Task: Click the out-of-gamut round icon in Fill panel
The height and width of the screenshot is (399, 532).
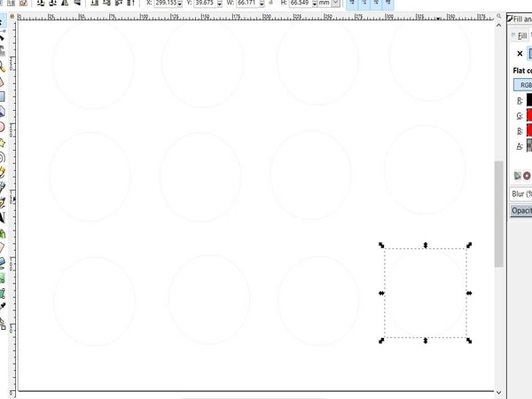Action: [527, 176]
